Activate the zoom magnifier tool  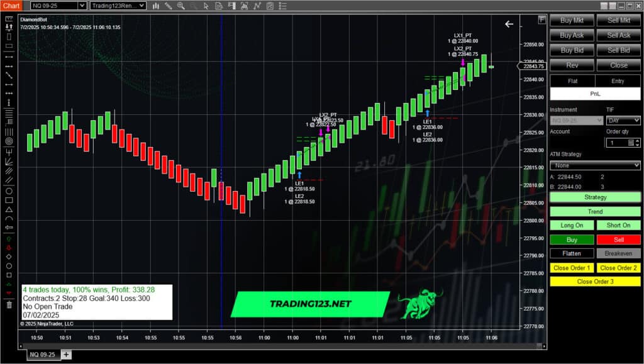180,6
